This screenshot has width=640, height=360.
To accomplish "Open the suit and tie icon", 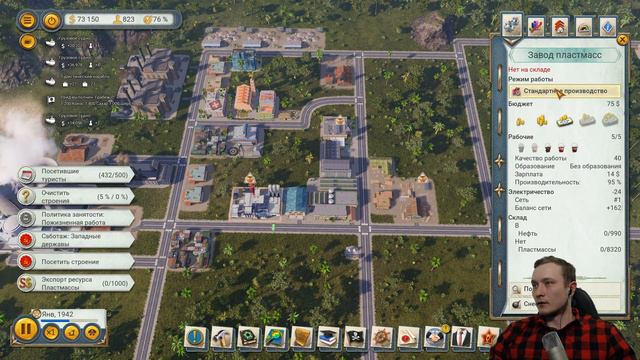I will point(462,338).
